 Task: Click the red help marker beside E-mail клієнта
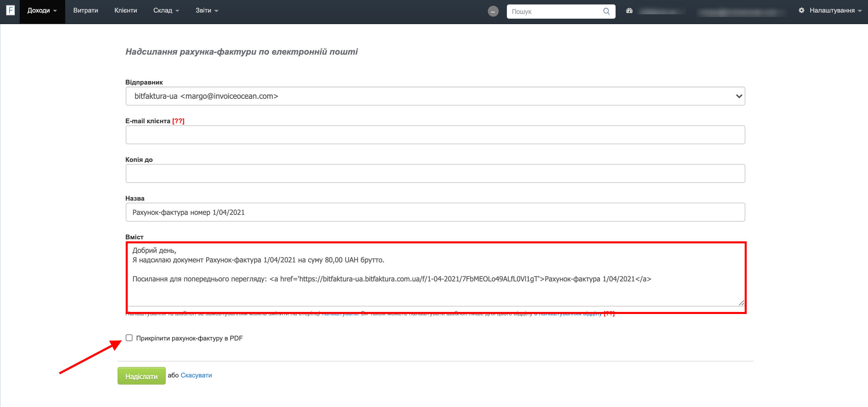pyautogui.click(x=178, y=121)
